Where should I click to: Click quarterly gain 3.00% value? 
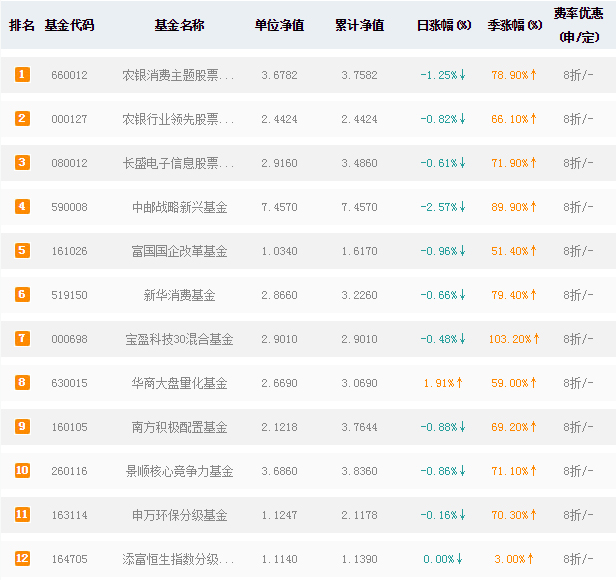[514, 559]
